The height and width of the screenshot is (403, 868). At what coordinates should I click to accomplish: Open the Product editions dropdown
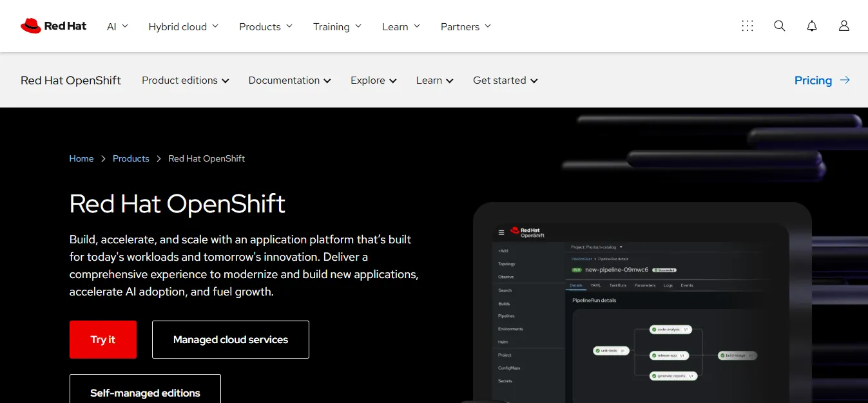(x=186, y=80)
